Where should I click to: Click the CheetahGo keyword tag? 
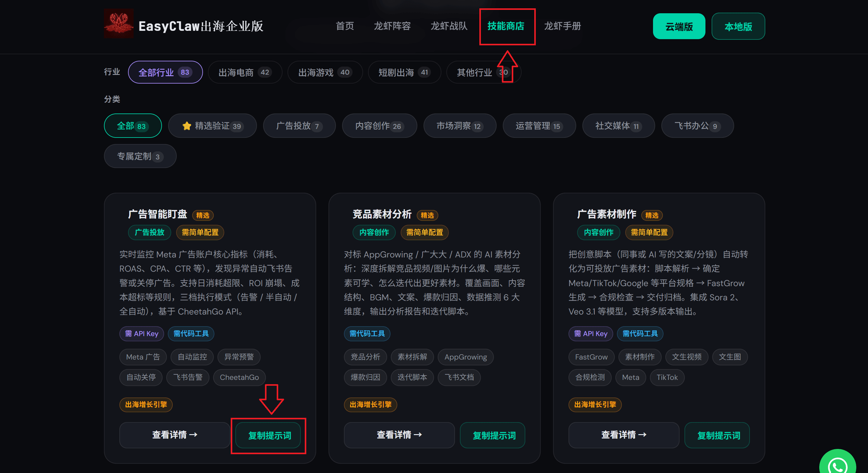coord(239,378)
